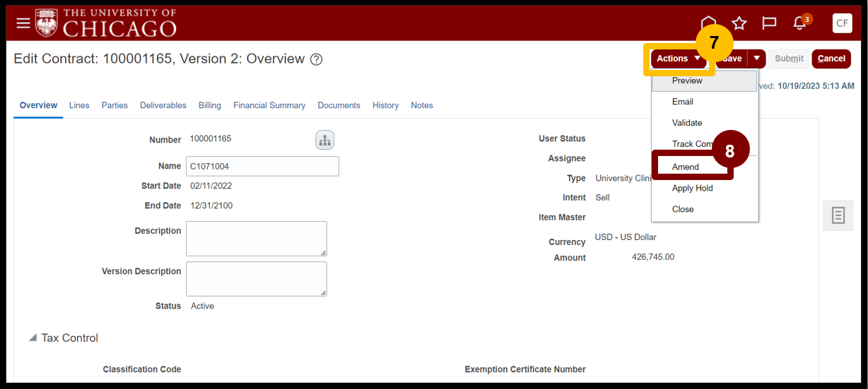Screen dimensions: 868x389
Task: View the History tab
Action: tap(385, 105)
